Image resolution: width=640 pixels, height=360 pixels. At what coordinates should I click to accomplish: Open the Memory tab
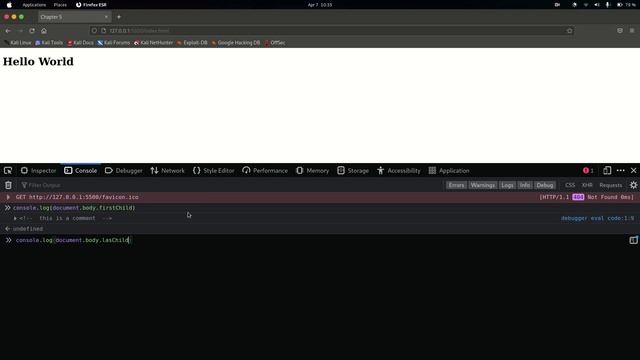point(313,171)
